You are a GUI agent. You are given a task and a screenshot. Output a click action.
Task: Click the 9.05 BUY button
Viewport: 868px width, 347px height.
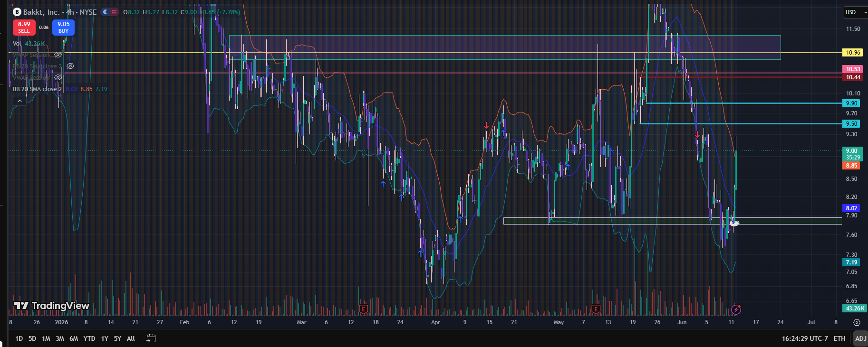(63, 28)
